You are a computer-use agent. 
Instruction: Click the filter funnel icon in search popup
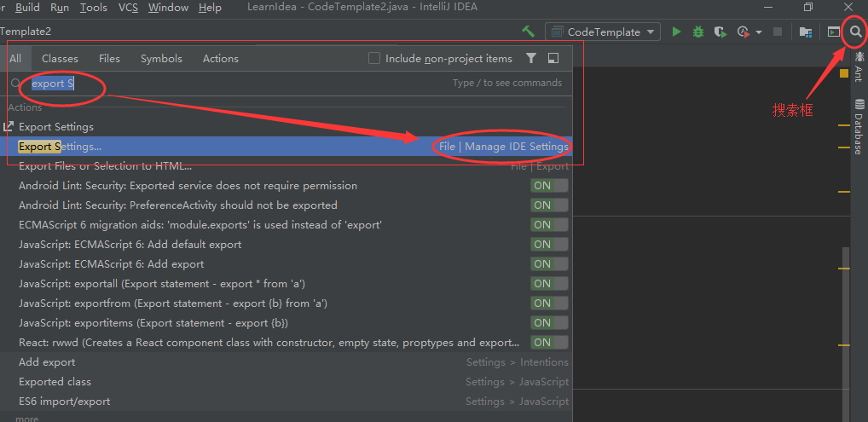point(531,58)
